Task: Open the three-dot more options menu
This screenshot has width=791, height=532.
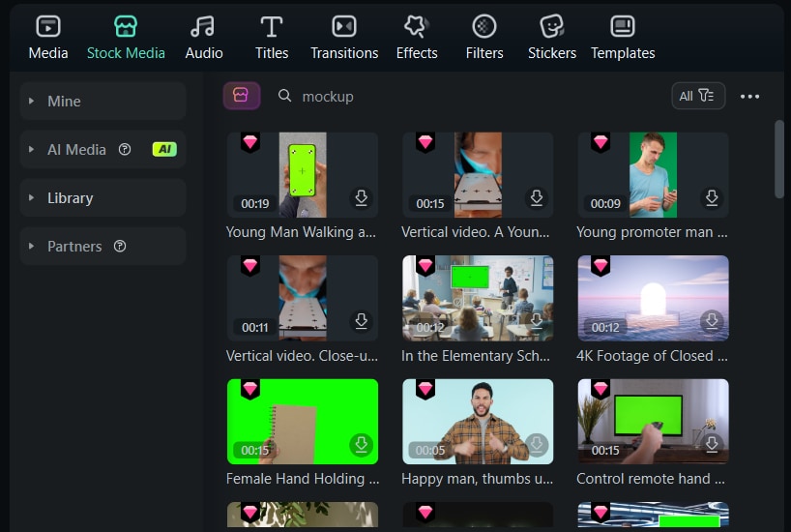Action: pos(749,97)
